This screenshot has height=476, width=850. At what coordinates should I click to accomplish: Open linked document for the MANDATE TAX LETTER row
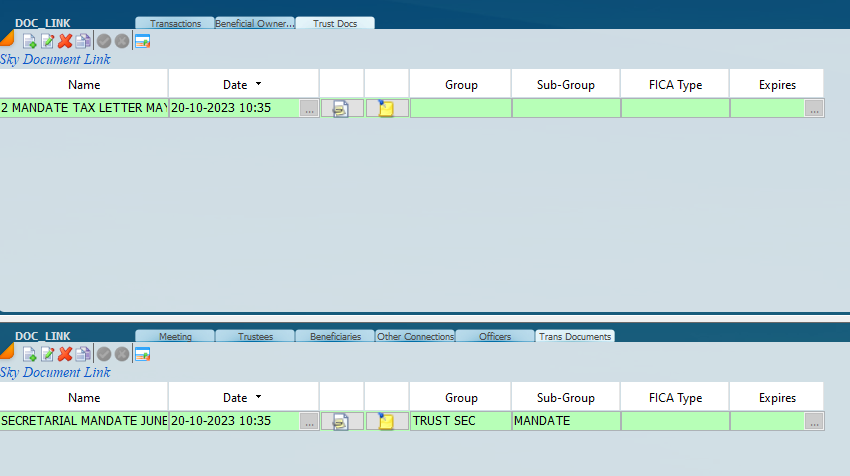tap(342, 109)
